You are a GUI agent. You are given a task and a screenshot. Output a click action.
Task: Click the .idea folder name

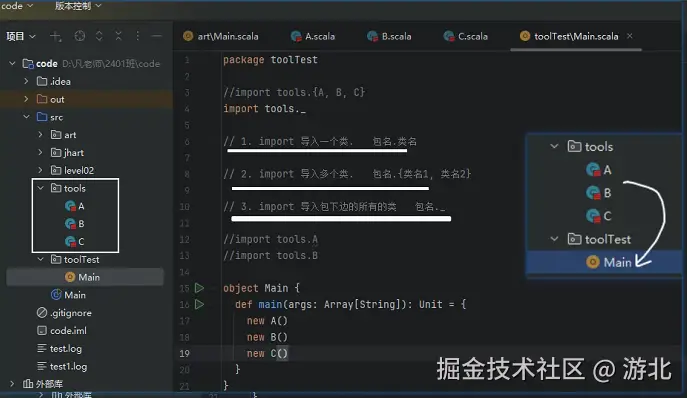tap(60, 82)
